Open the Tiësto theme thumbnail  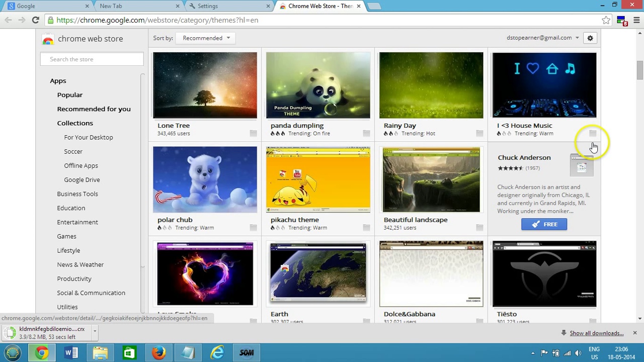(544, 274)
